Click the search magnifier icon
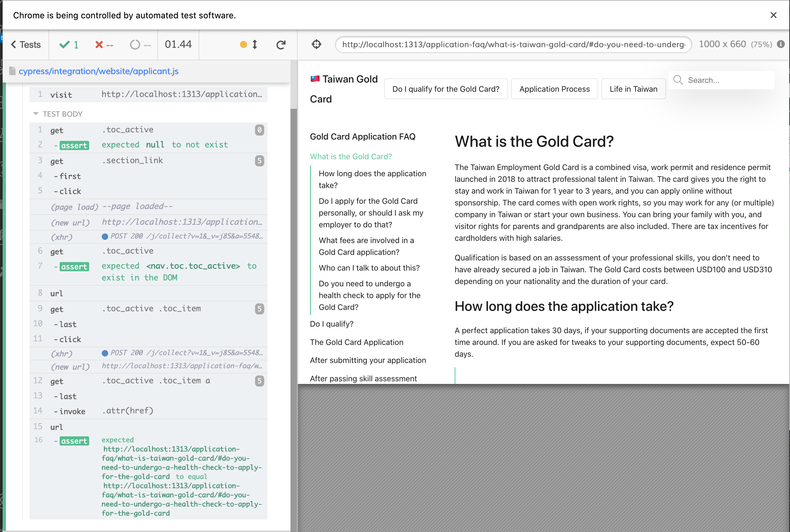The height and width of the screenshot is (532, 790). (678, 80)
